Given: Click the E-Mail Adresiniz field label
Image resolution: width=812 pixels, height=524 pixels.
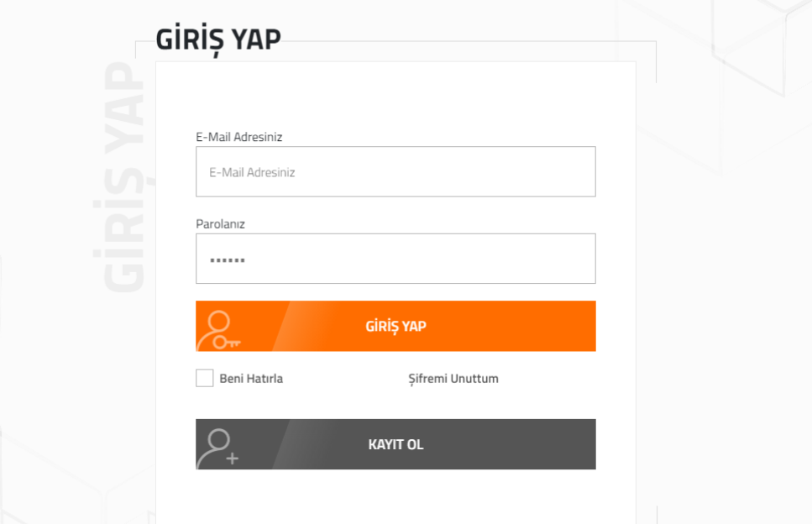Looking at the screenshot, I should coord(238,137).
